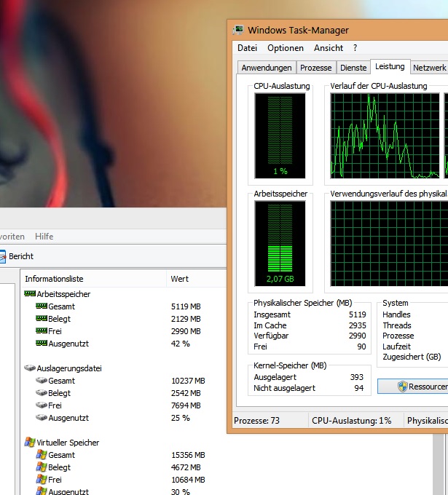Click the Informationsliste column header
This screenshot has height=495, width=448.
click(x=94, y=279)
